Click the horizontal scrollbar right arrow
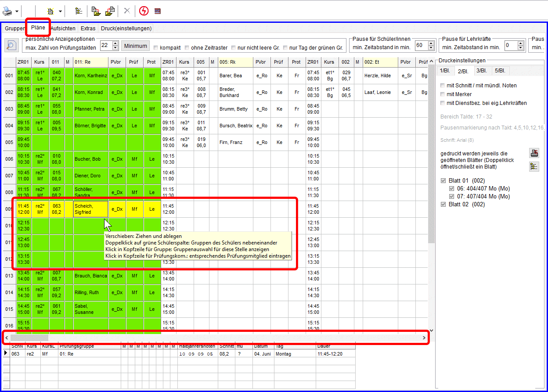548x392 pixels. [x=424, y=338]
